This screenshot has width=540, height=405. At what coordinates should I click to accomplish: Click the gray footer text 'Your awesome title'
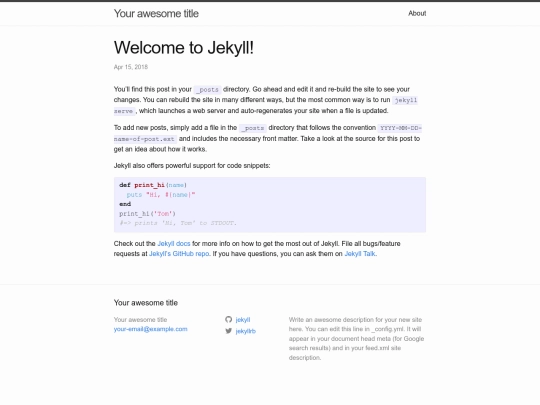click(141, 320)
